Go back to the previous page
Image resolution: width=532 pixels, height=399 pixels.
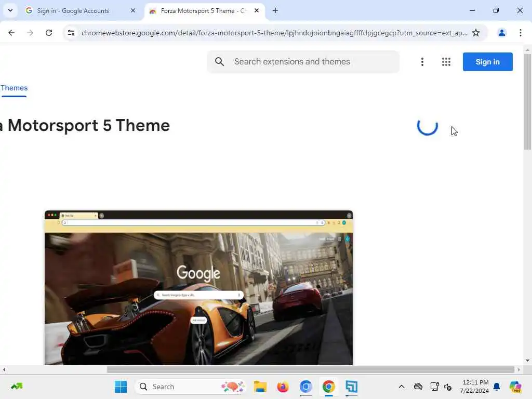(11, 33)
